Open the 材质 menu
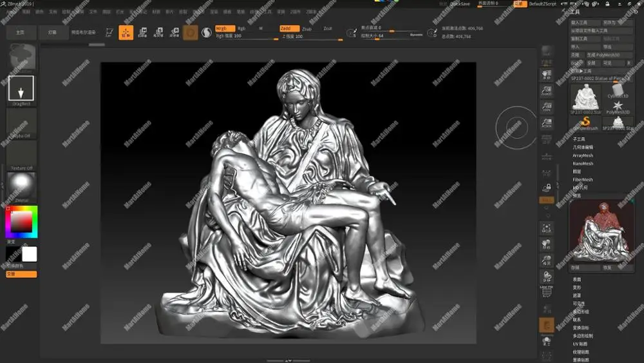 coord(156,12)
